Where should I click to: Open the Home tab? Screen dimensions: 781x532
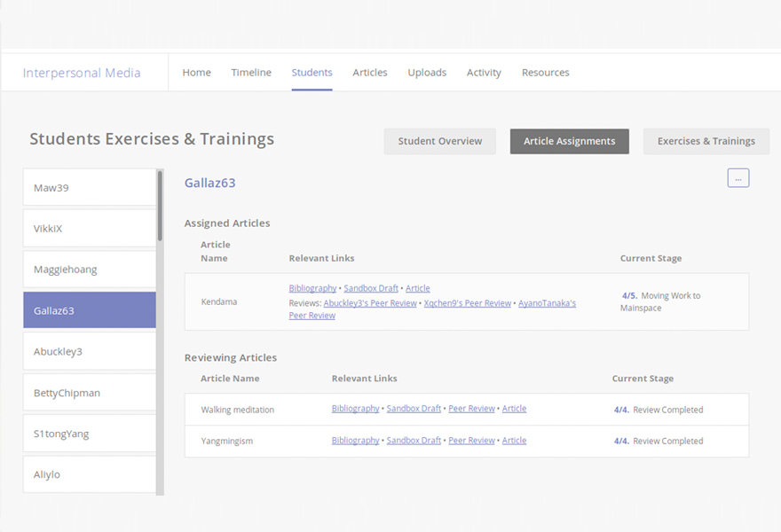click(197, 73)
